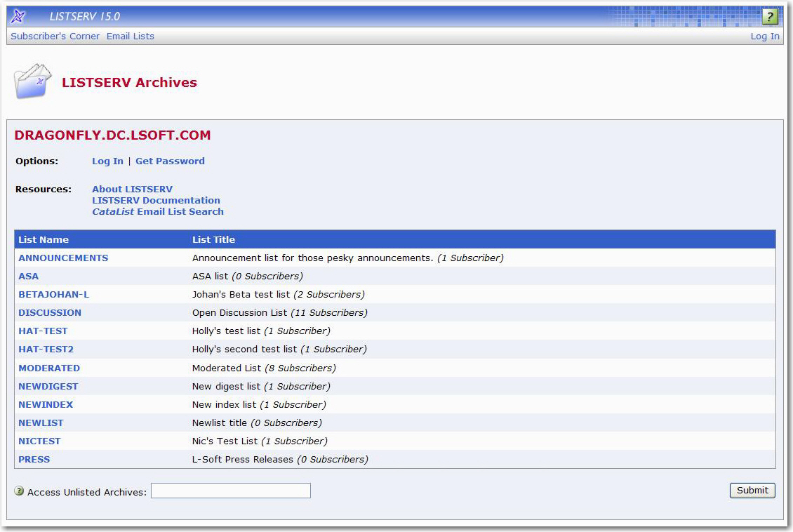Open the HAT-TEST2 list archive

point(46,349)
